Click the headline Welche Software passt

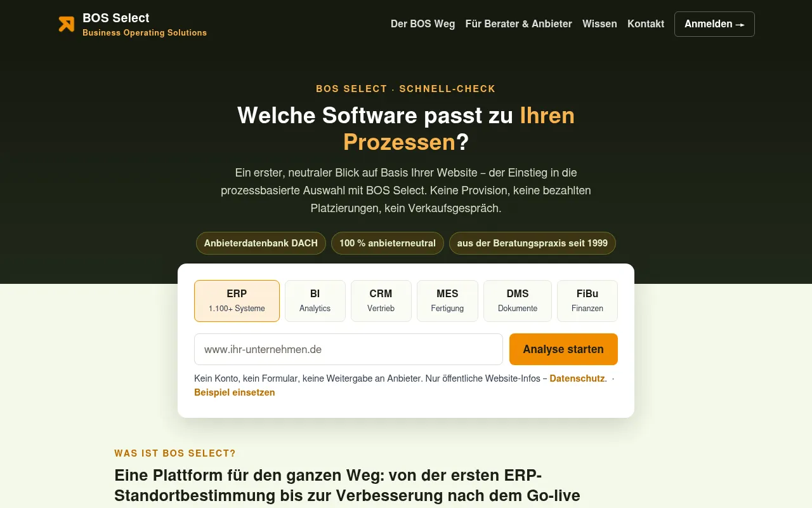(406, 129)
